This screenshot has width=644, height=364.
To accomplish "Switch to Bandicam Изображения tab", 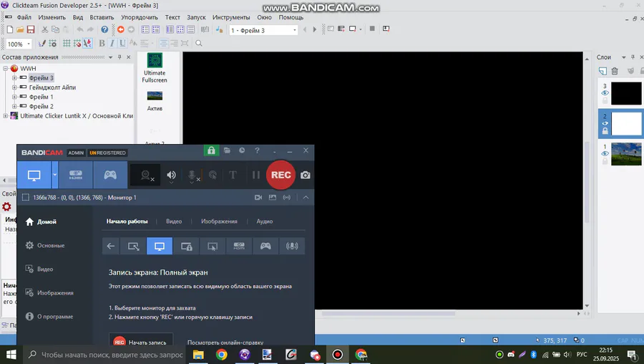I will point(220,221).
